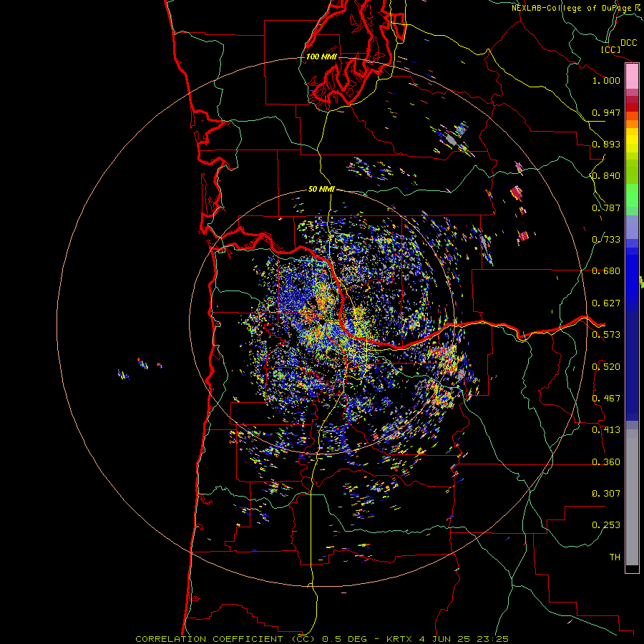Screen dimensions: 644x644
Task: Click the '100 NMI' range ring label
Action: (x=321, y=57)
